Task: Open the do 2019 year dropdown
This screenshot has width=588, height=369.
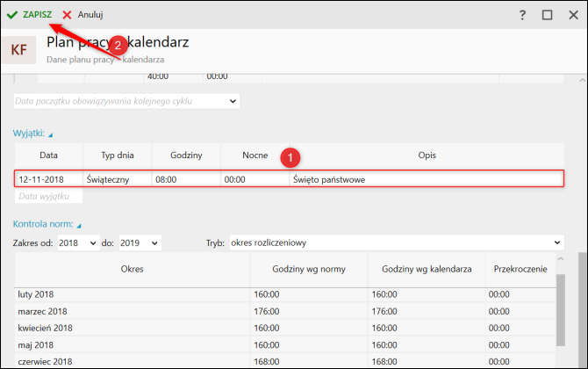Action: click(140, 242)
